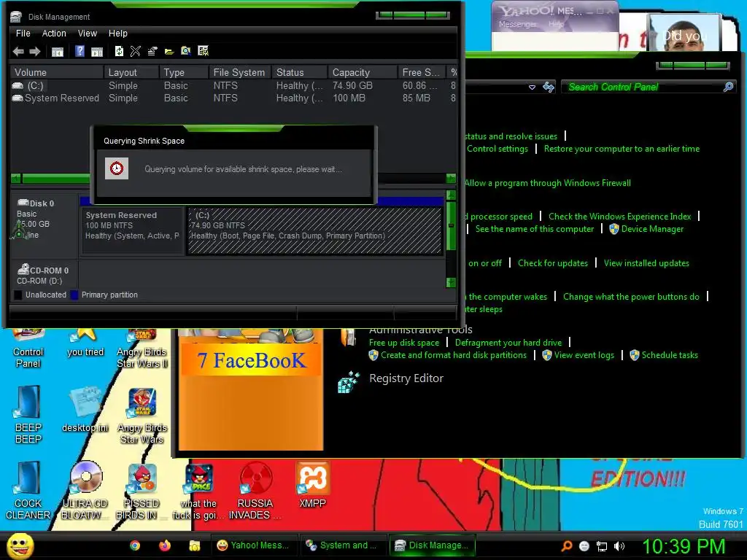Sort by the Capacity column header
The height and width of the screenshot is (560, 747).
coord(363,72)
